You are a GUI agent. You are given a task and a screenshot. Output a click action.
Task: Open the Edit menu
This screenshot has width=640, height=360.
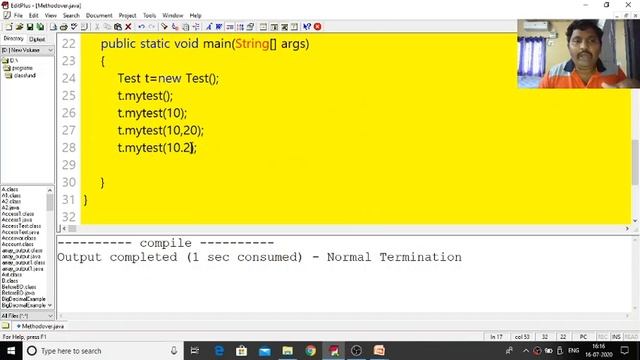click(x=33, y=16)
